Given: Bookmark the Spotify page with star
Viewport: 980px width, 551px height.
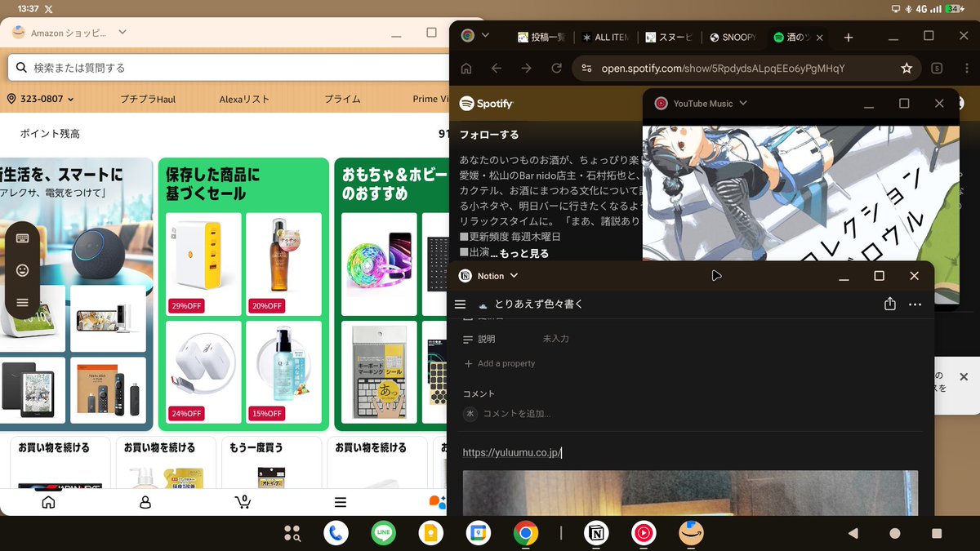Looking at the screenshot, I should pos(906,69).
